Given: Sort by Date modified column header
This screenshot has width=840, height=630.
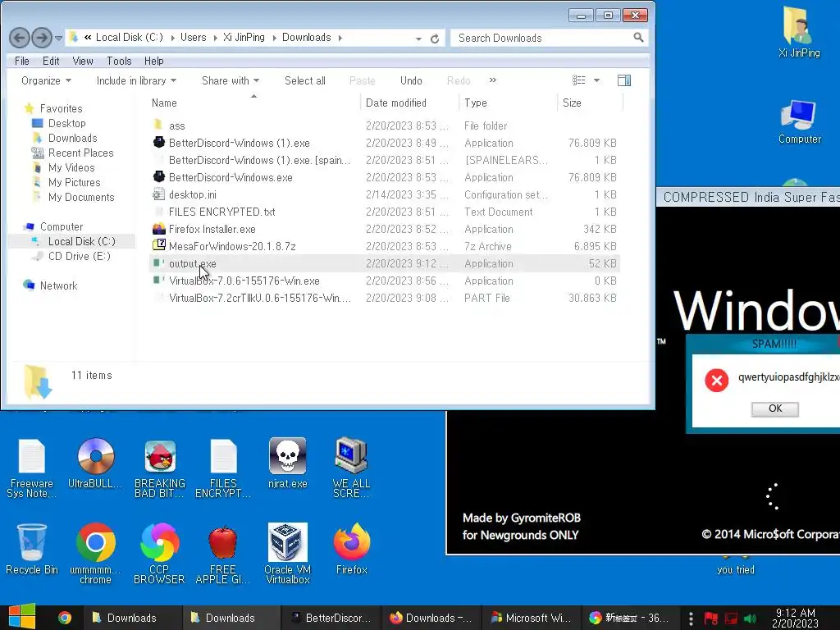Looking at the screenshot, I should (x=410, y=103).
